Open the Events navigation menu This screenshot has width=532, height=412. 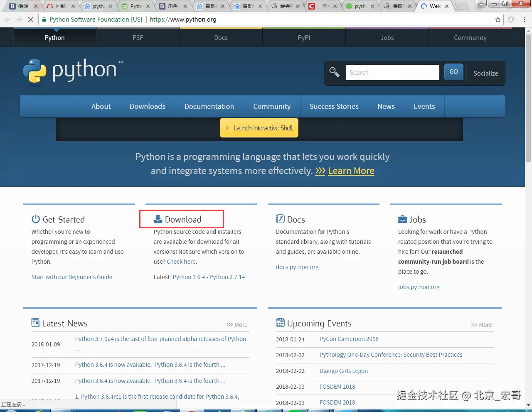424,106
